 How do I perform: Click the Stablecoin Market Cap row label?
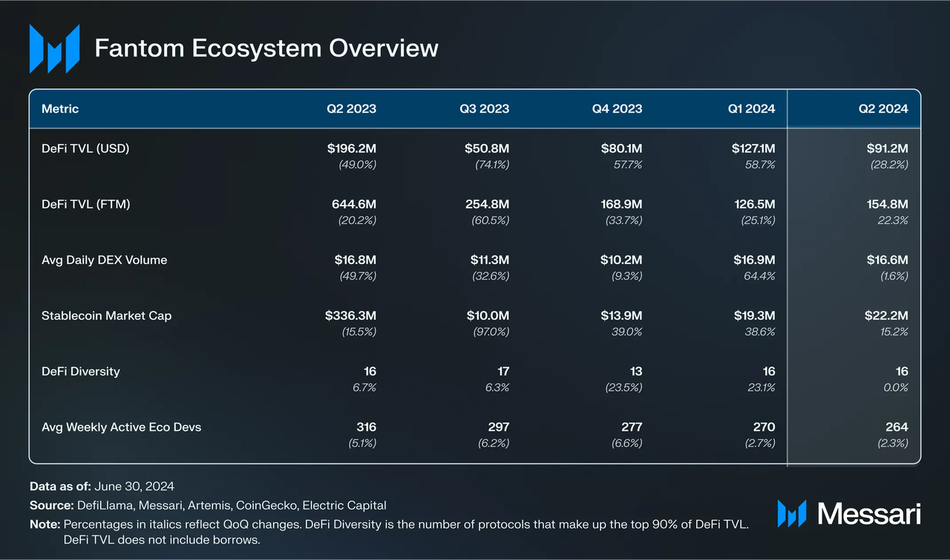(106, 315)
